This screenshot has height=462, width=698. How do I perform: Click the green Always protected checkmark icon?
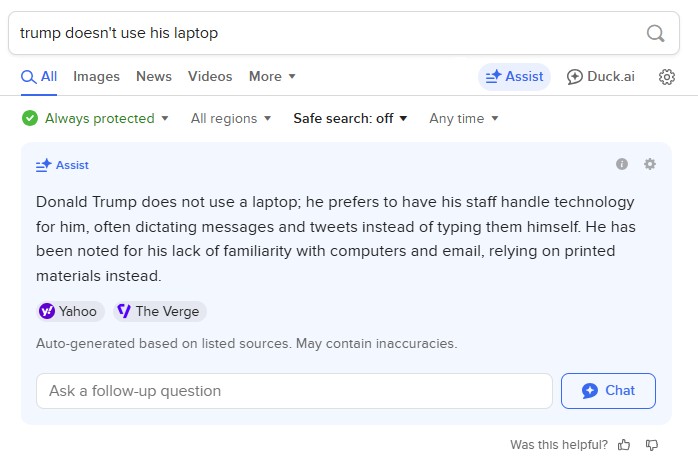point(30,118)
